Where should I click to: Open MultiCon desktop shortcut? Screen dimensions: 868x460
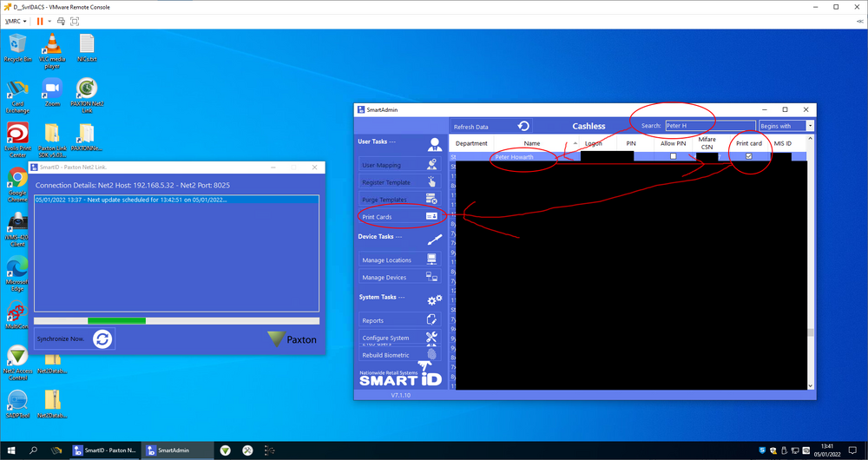pyautogui.click(x=17, y=316)
